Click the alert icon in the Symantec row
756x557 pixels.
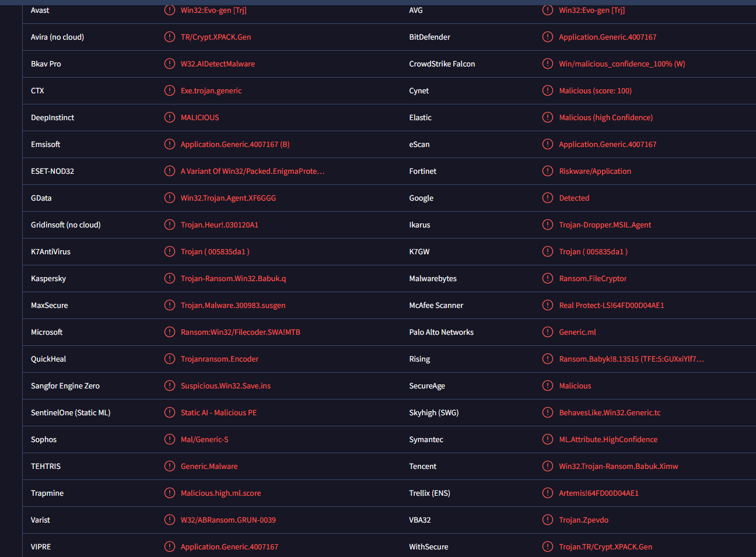click(x=548, y=439)
